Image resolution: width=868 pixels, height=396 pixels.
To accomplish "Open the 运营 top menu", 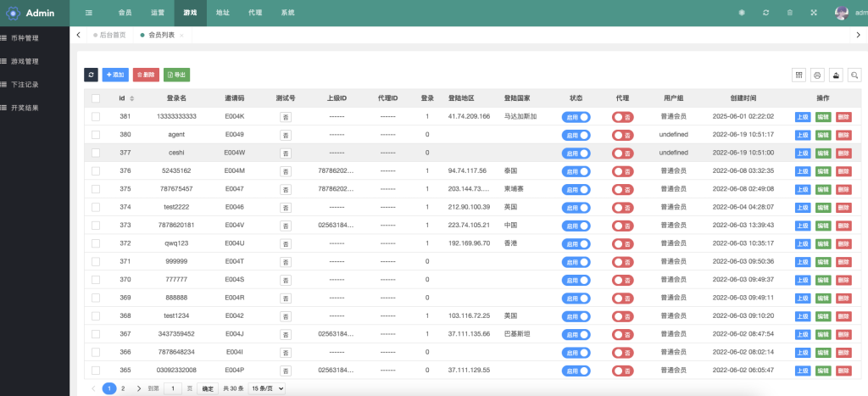I will 157,13.
